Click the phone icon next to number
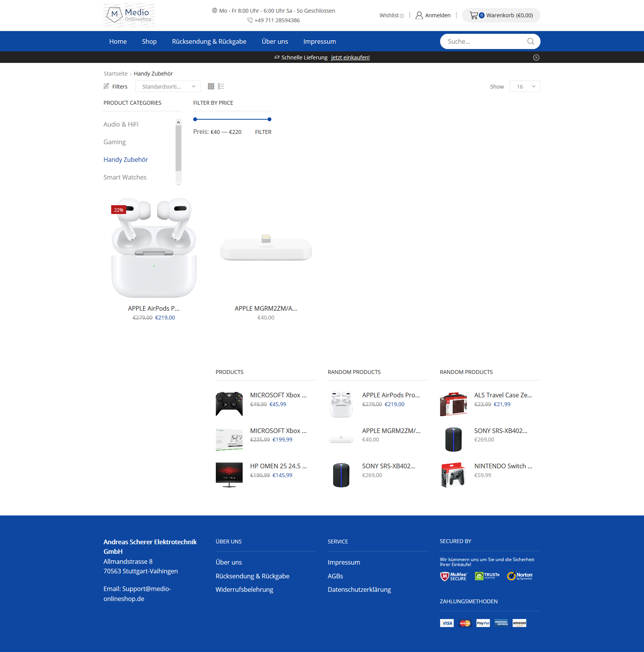Screen dimensions: 644x652 (x=250, y=20)
